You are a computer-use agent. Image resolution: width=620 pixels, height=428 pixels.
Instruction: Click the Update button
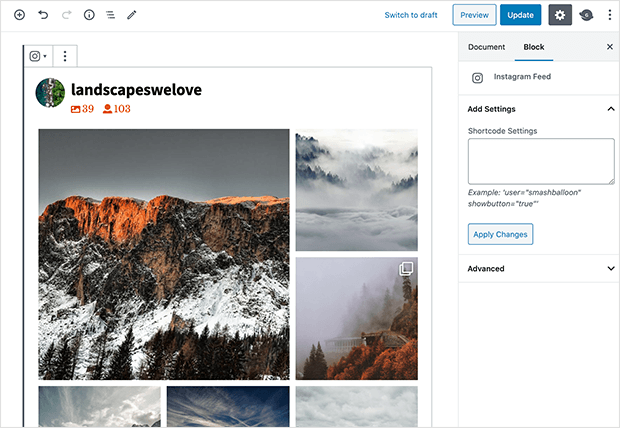pos(520,15)
